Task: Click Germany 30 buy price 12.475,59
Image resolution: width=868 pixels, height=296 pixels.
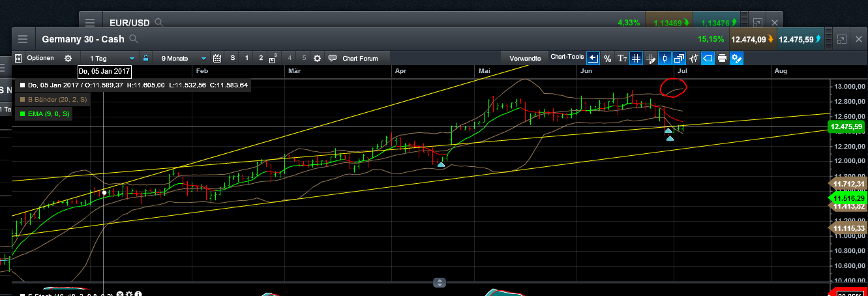Action: click(800, 39)
